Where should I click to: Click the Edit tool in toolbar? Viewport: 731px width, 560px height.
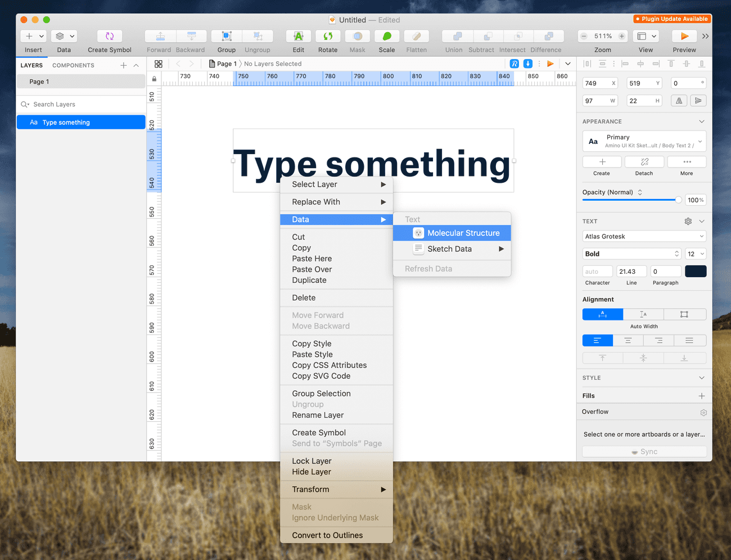[299, 36]
